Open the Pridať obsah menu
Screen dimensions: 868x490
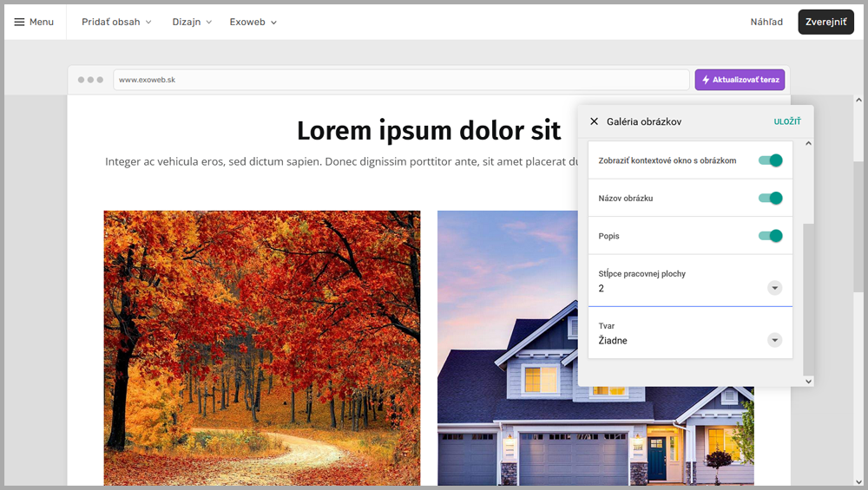pos(116,22)
